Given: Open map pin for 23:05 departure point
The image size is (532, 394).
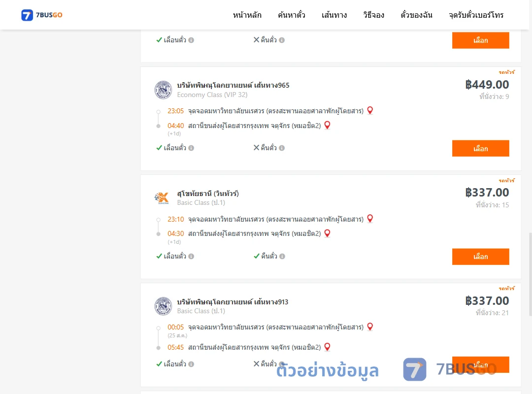Looking at the screenshot, I should click(370, 110).
